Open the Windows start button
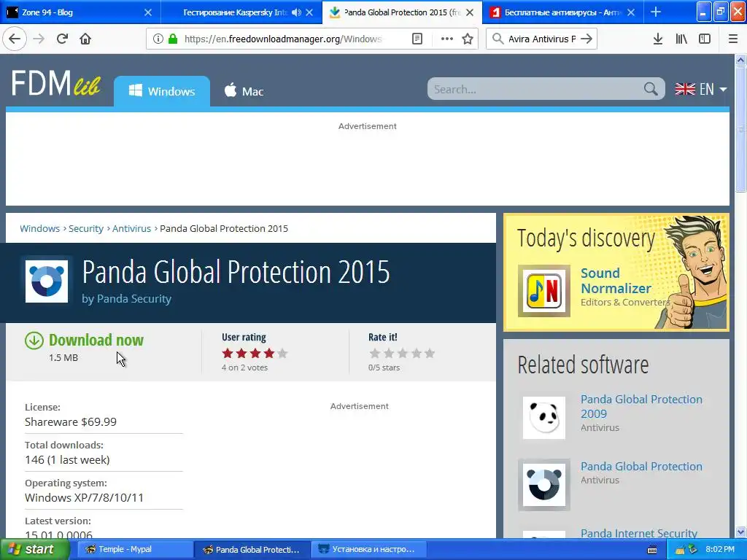Image resolution: width=747 pixels, height=560 pixels. click(x=34, y=550)
